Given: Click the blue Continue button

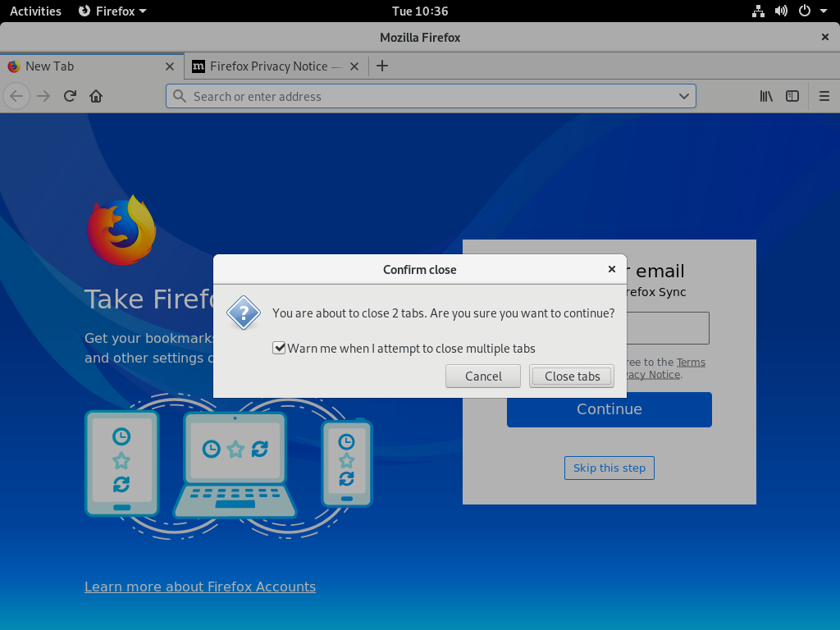Looking at the screenshot, I should pyautogui.click(x=609, y=409).
